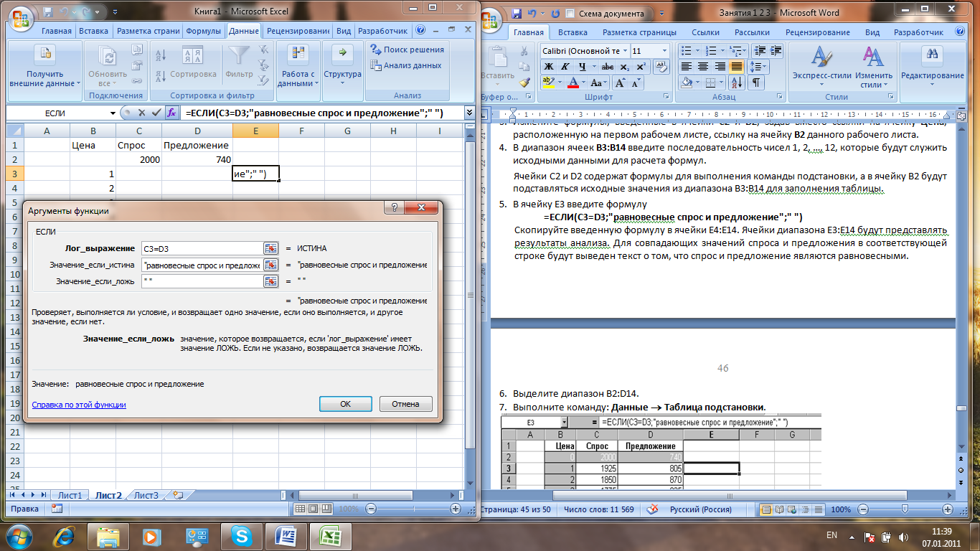Expand the Excel formula bar
980x551 pixels.
pyautogui.click(x=469, y=113)
